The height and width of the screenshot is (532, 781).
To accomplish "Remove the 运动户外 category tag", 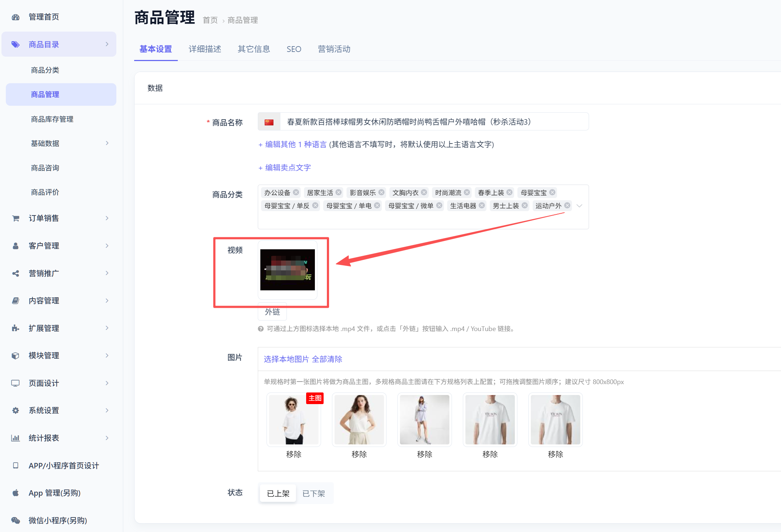I will point(567,206).
